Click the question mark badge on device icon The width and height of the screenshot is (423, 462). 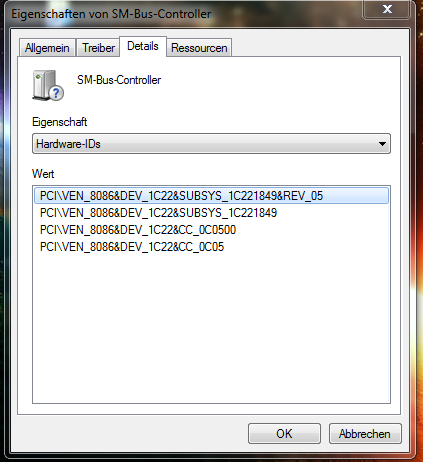57,93
